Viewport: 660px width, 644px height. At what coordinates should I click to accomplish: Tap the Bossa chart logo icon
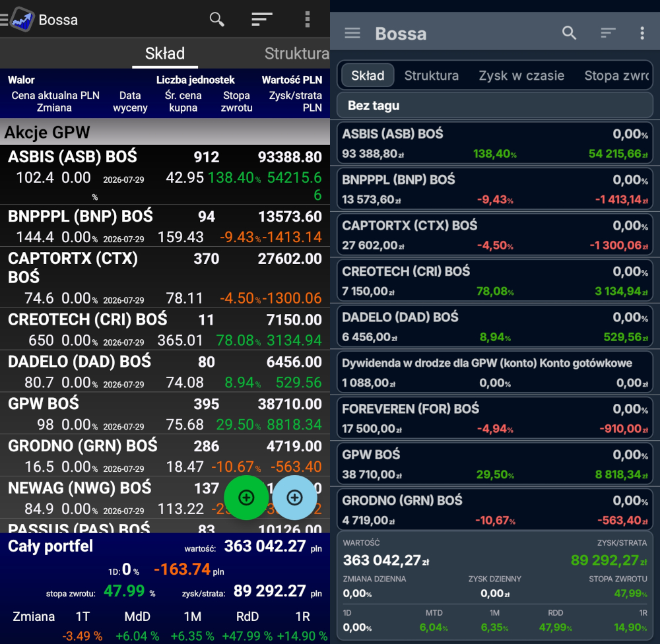pyautogui.click(x=22, y=19)
